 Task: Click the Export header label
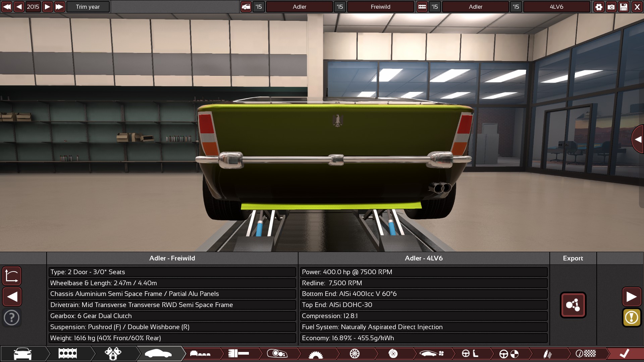pos(573,258)
